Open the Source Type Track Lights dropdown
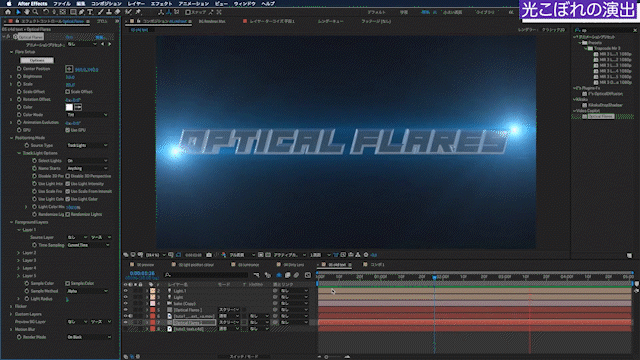Image resolution: width=640 pixels, height=360 pixels. 87,145
